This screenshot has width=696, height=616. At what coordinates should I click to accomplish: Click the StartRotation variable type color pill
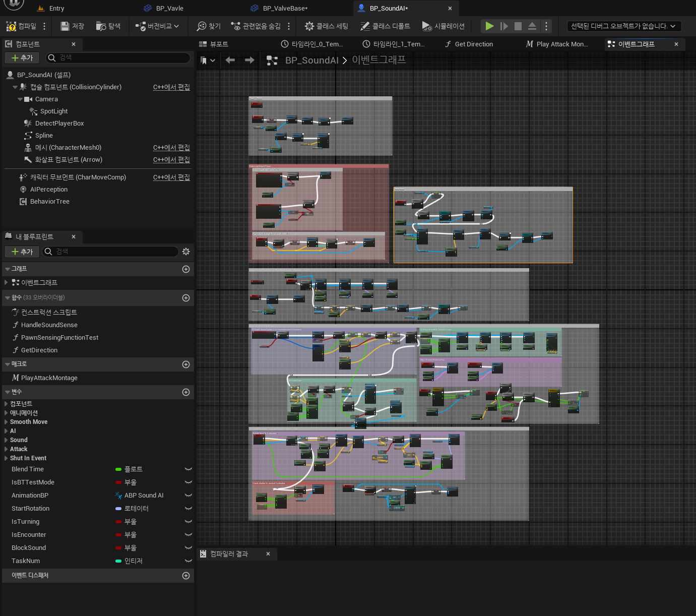point(118,509)
